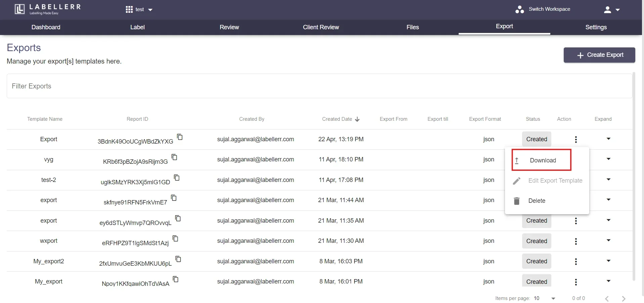The width and height of the screenshot is (644, 303).
Task: Click the Export Format column header
Action: (x=485, y=119)
